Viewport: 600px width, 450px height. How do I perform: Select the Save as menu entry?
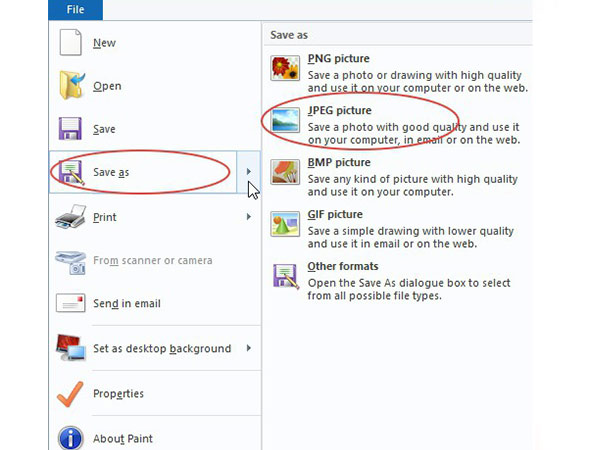(x=111, y=173)
